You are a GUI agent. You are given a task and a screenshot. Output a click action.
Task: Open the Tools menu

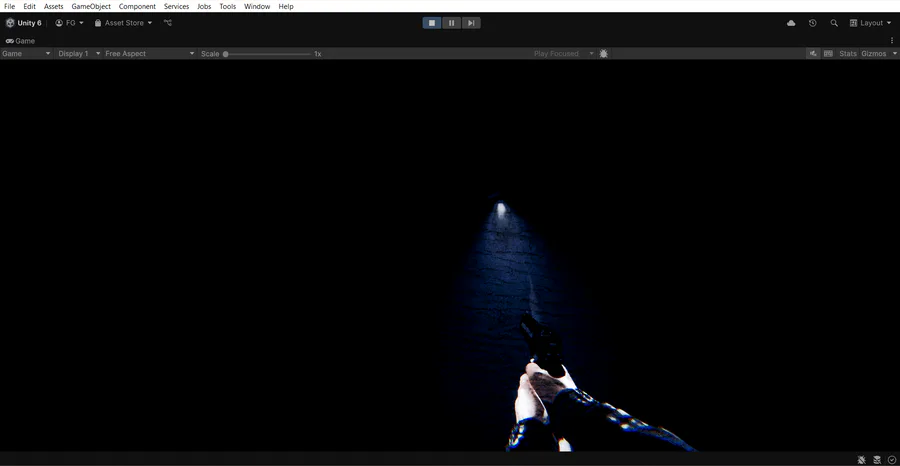(x=227, y=6)
